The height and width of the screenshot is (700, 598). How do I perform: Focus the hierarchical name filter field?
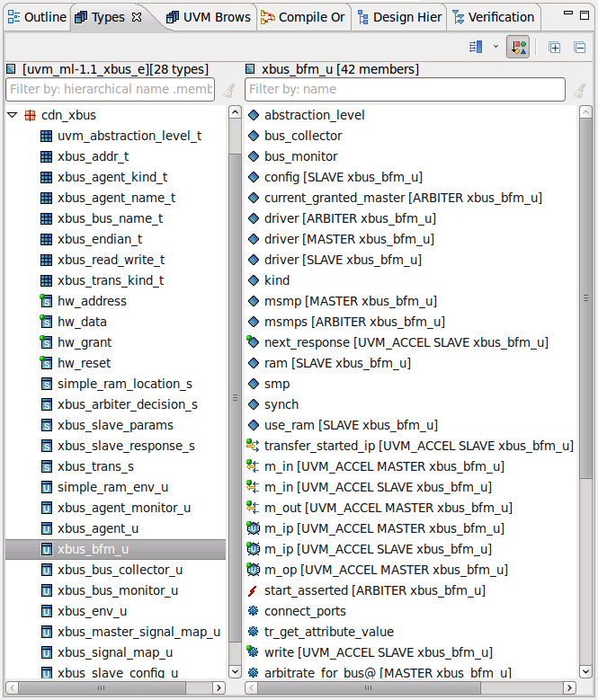111,89
